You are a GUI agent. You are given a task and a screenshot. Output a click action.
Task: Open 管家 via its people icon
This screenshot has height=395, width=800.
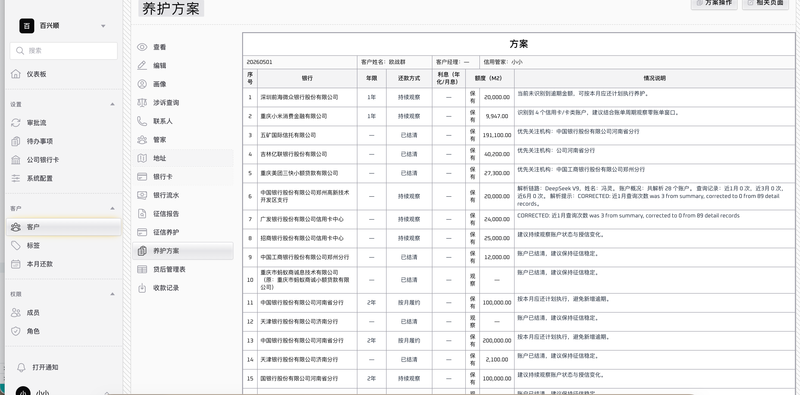click(x=142, y=139)
